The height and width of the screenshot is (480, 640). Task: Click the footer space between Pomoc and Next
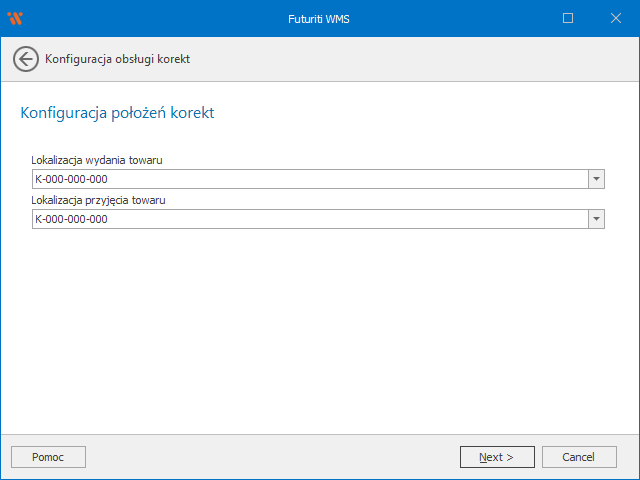click(x=270, y=457)
